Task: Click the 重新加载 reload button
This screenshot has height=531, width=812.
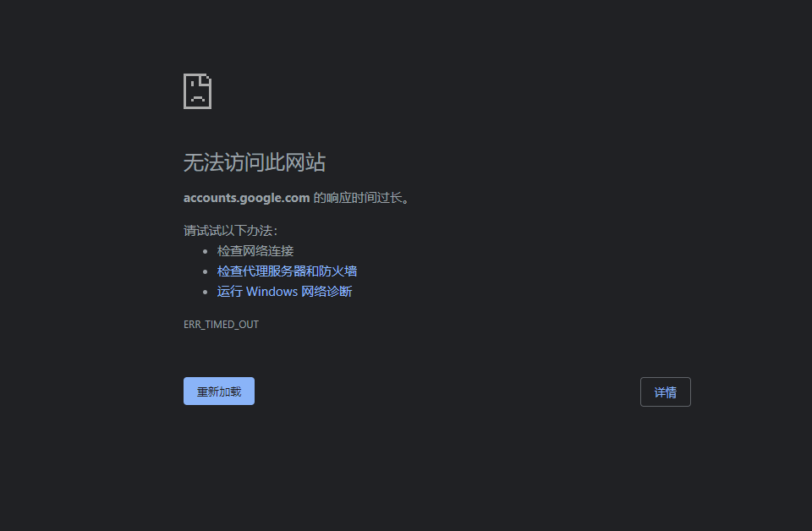Action: pos(218,391)
